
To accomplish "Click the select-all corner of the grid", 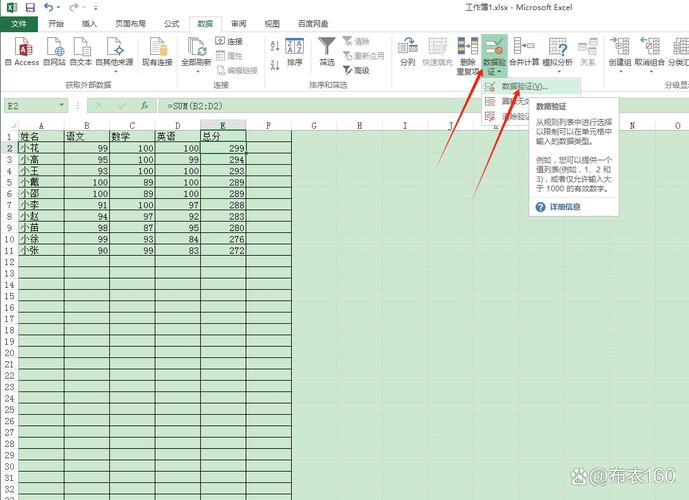I will click(11, 125).
